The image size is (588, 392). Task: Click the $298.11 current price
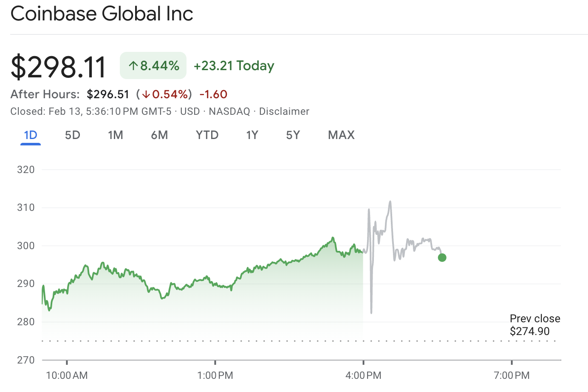58,65
